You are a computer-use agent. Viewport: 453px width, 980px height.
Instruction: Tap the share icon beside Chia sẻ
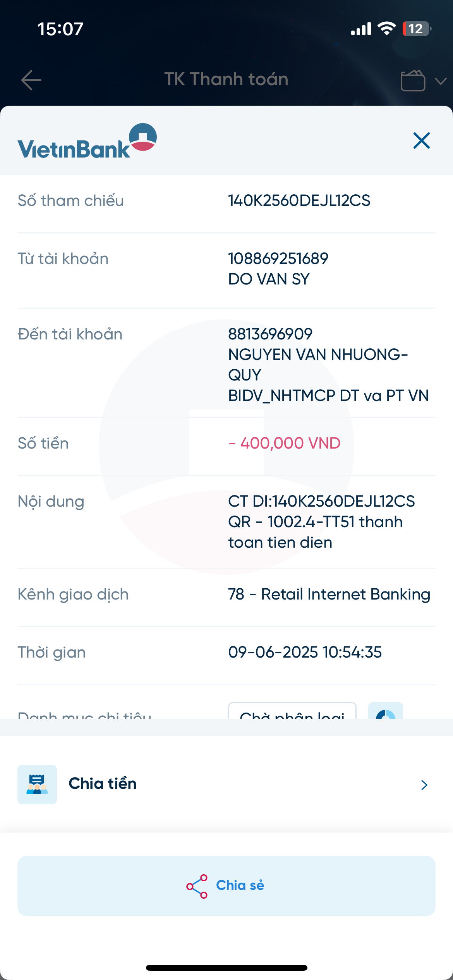click(x=197, y=886)
